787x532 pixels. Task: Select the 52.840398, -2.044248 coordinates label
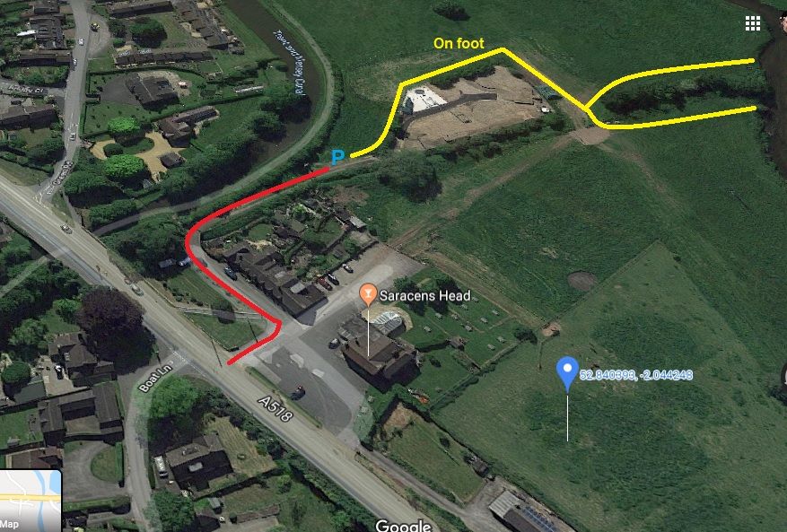636,375
